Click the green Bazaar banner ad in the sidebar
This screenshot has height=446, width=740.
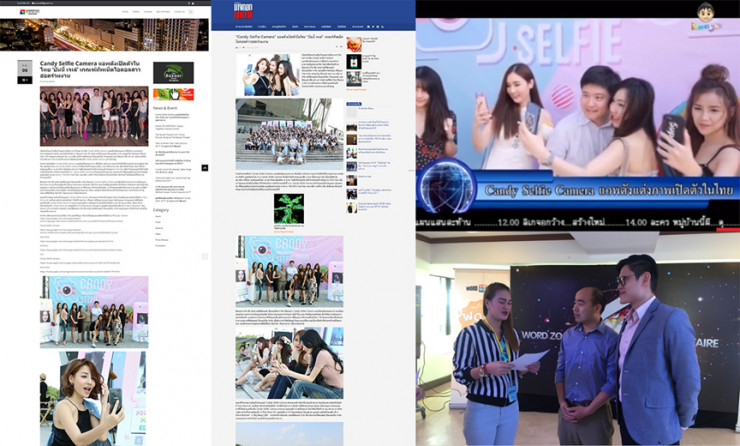pyautogui.click(x=173, y=73)
